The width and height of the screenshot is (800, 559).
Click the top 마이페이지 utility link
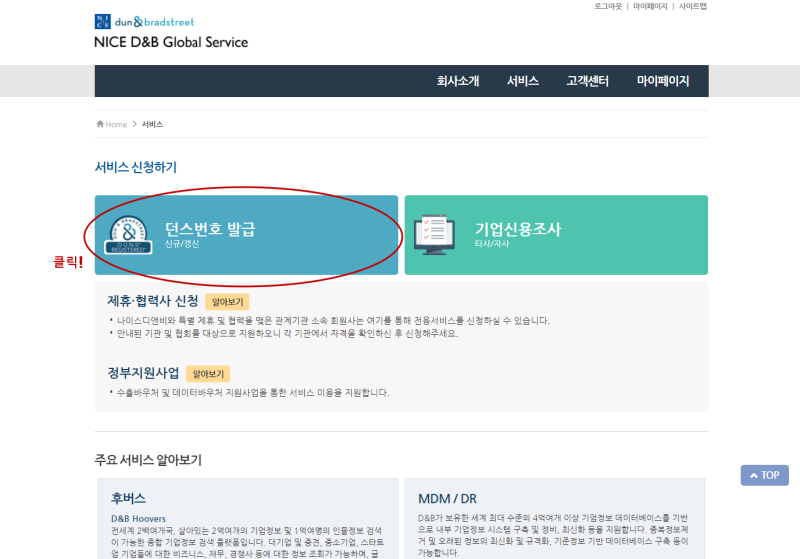[x=650, y=6]
